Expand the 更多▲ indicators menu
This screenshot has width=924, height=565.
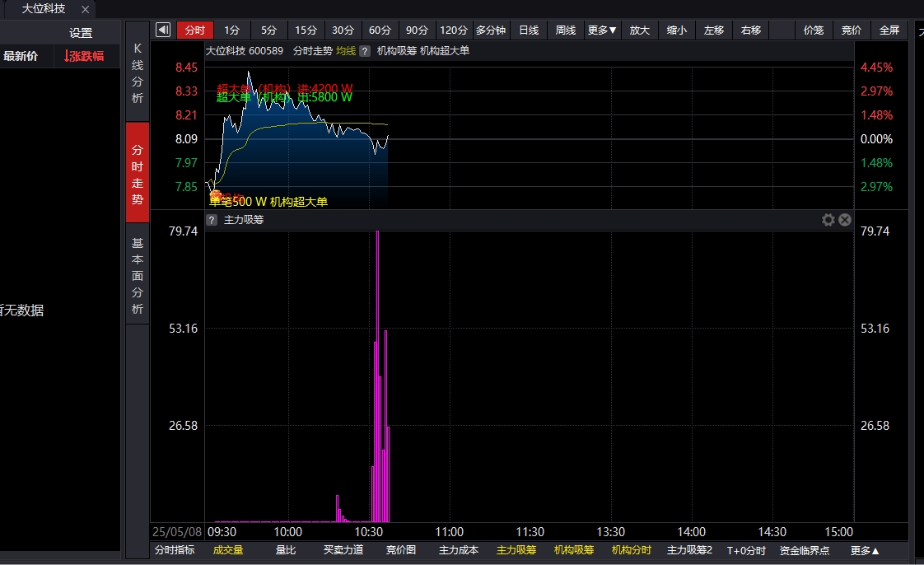pyautogui.click(x=865, y=550)
